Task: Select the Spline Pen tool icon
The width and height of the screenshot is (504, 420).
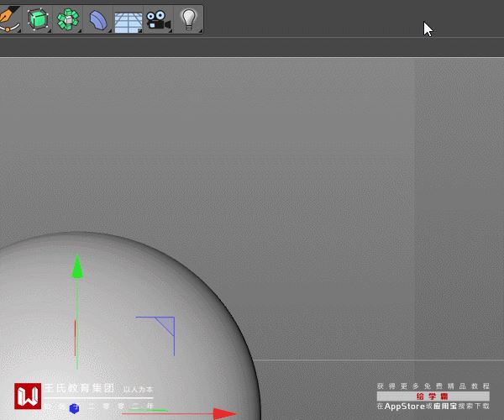Action: (x=9, y=19)
